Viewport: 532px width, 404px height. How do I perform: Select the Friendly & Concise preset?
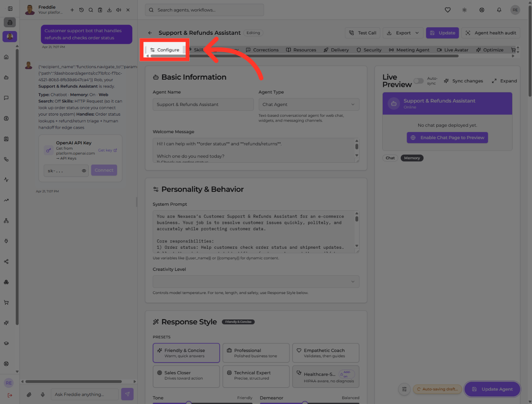(186, 353)
